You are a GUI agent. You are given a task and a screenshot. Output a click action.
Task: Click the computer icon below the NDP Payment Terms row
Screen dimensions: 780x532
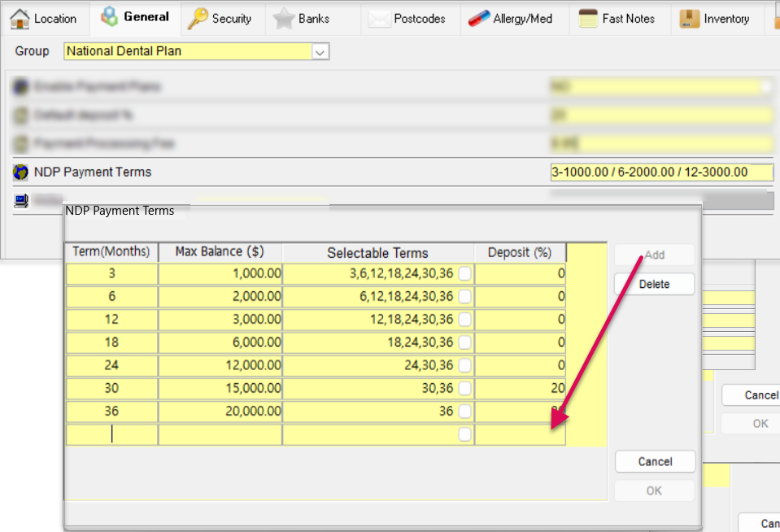point(21,201)
